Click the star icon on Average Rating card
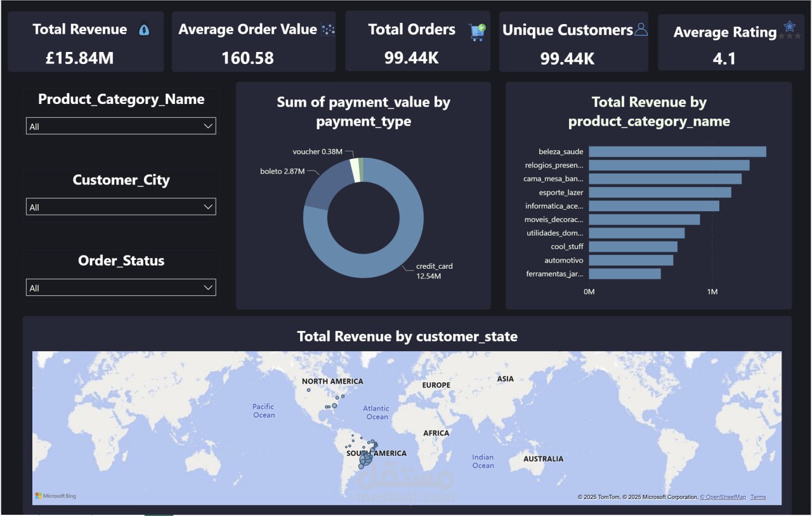The height and width of the screenshot is (516, 812). pyautogui.click(x=789, y=27)
